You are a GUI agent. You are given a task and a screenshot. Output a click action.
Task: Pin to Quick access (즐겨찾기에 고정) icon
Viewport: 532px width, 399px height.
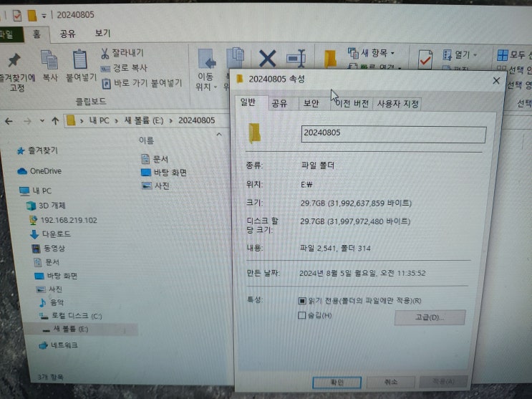[x=14, y=60]
